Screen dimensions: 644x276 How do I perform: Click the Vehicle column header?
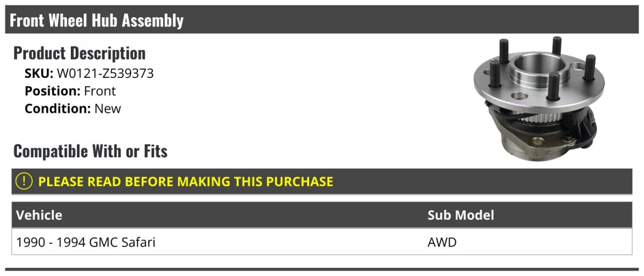coord(39,215)
